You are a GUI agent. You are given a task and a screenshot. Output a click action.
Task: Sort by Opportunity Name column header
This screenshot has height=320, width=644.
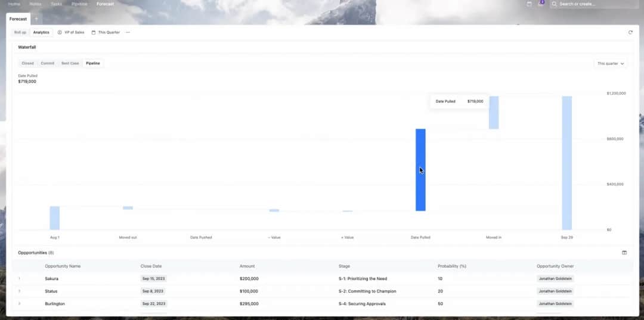[x=63, y=266]
